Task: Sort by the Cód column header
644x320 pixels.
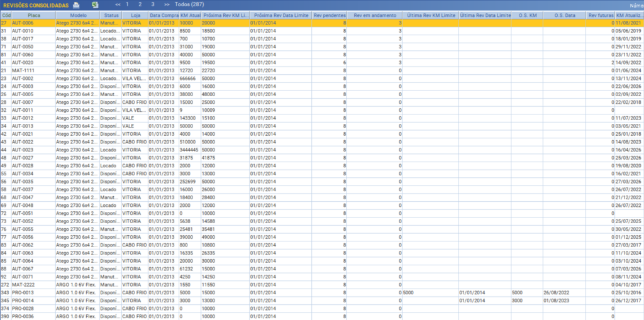Action: coord(6,15)
